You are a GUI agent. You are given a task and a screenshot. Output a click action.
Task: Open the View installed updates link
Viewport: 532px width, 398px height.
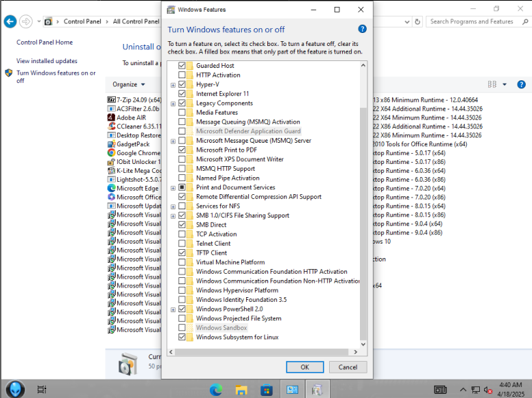coord(47,61)
